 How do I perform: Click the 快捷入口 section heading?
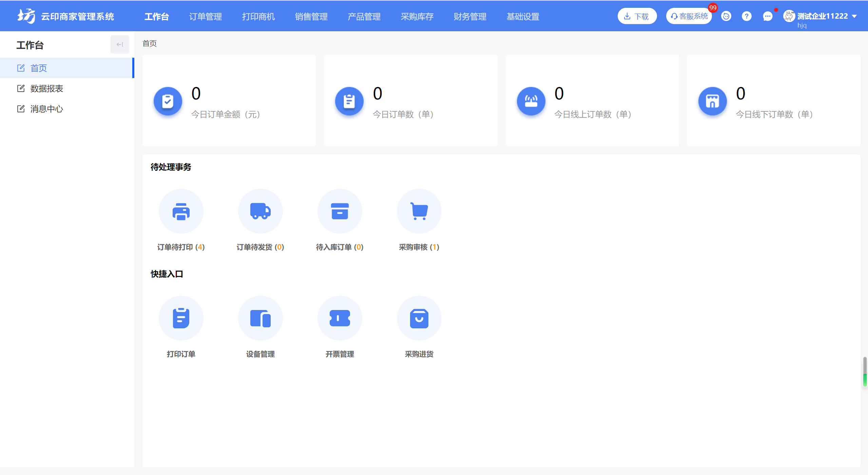pos(167,274)
